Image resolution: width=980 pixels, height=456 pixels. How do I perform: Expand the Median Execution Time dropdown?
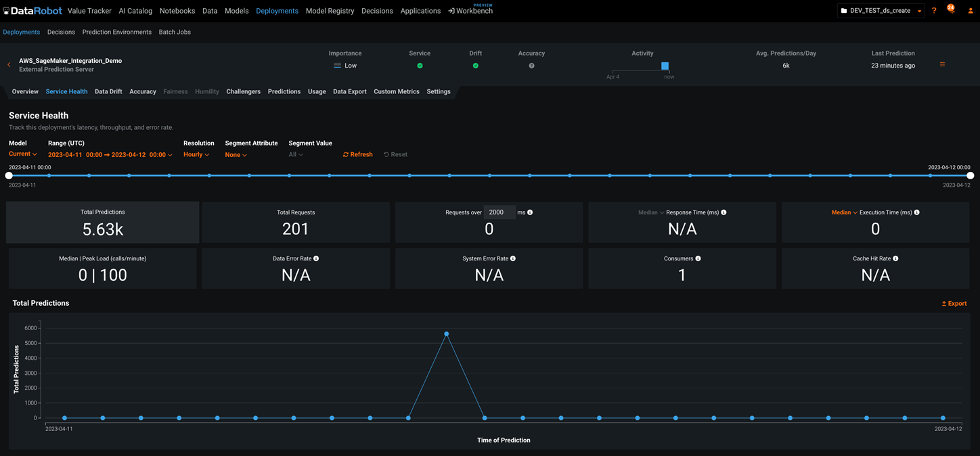pyautogui.click(x=844, y=212)
